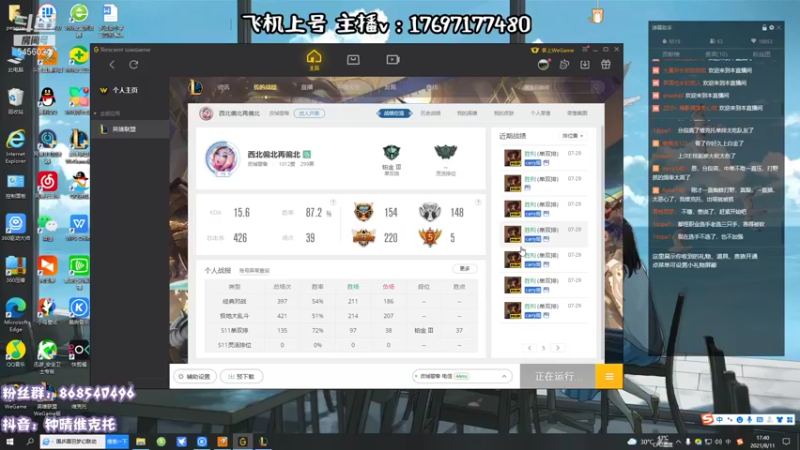Click the 正在运行 status button

tap(558, 377)
